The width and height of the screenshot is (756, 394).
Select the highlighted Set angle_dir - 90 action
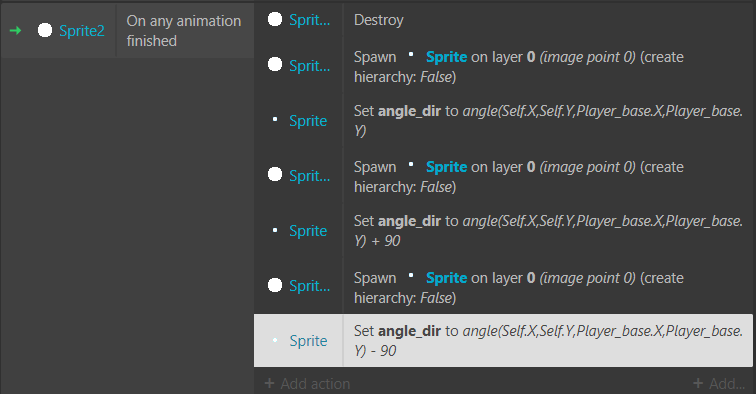point(548,340)
